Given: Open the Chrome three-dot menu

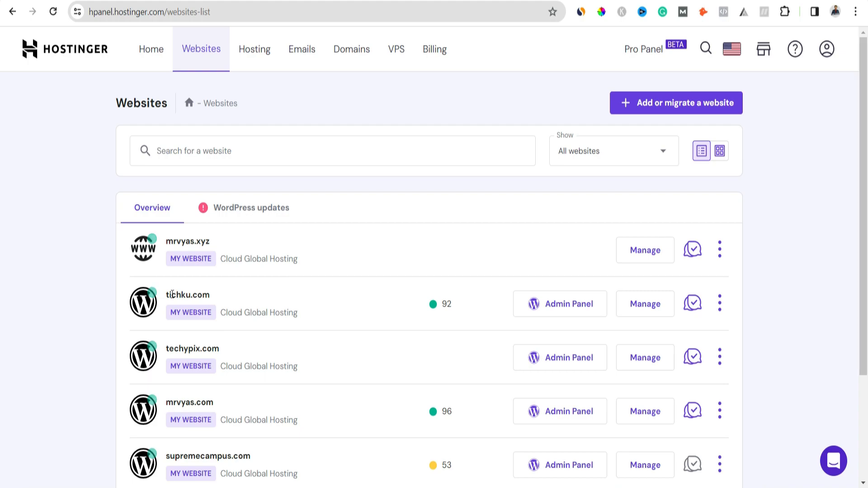Looking at the screenshot, I should point(855,12).
